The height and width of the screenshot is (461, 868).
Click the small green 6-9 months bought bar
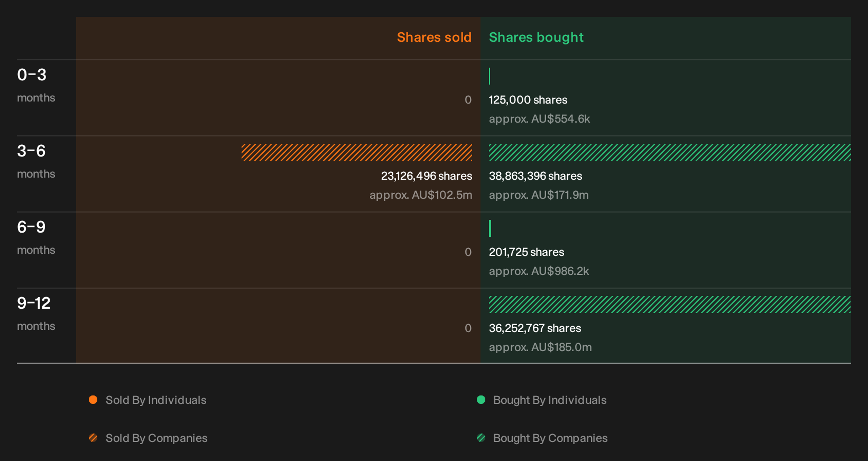pyautogui.click(x=490, y=228)
